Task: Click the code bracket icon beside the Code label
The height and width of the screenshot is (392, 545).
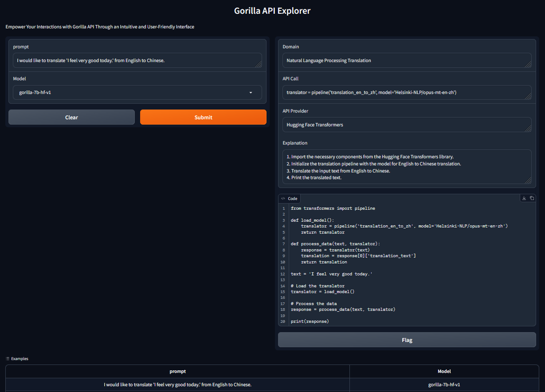Action: [x=284, y=198]
